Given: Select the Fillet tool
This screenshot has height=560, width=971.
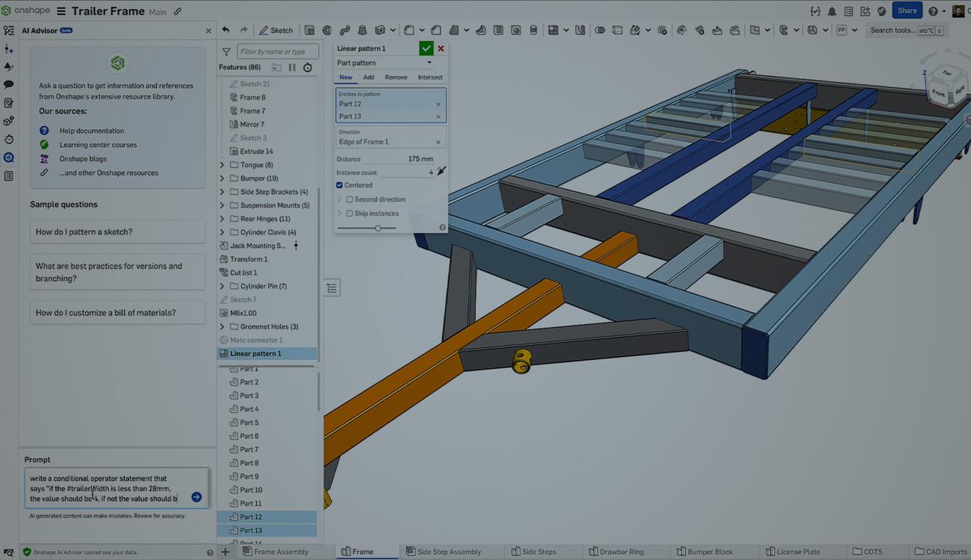Looking at the screenshot, I should pos(409,30).
